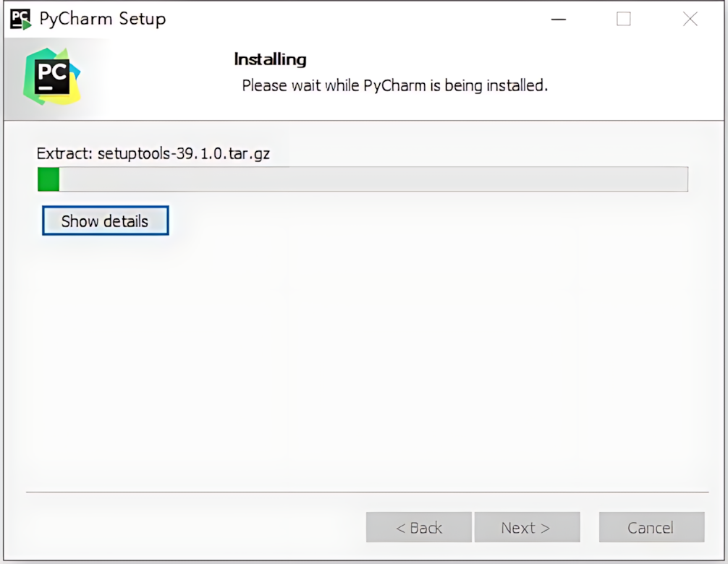Image resolution: width=728 pixels, height=564 pixels.
Task: Click blank content area below Show details
Action: pos(362,362)
